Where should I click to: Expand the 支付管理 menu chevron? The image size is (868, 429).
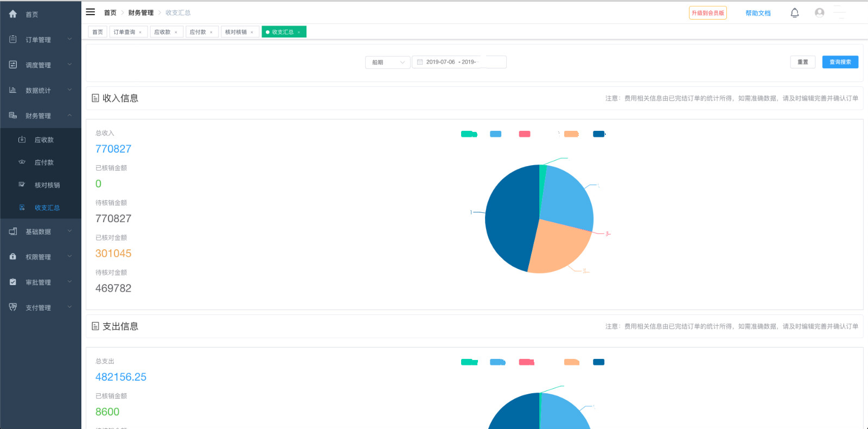click(69, 307)
